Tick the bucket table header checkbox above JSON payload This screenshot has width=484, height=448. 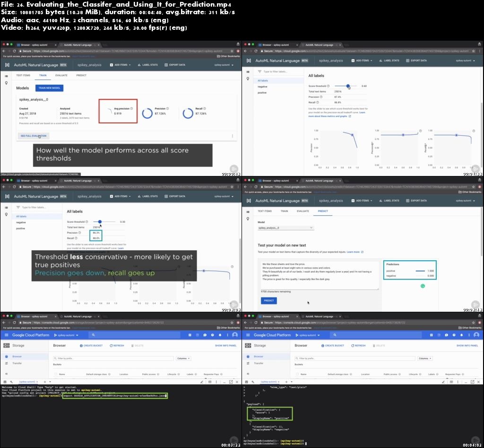(298, 374)
